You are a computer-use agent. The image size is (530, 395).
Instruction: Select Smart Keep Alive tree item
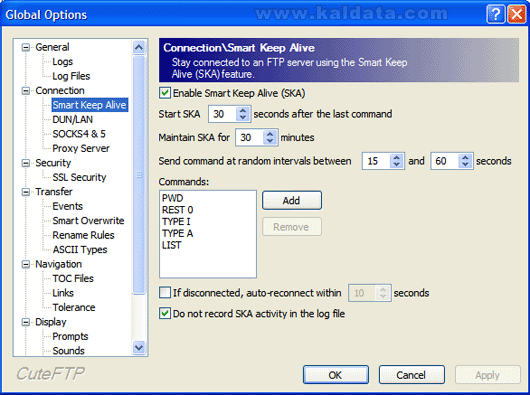(90, 105)
